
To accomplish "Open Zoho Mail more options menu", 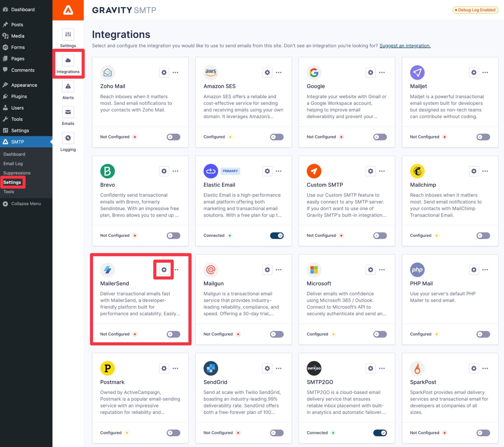I will click(175, 72).
